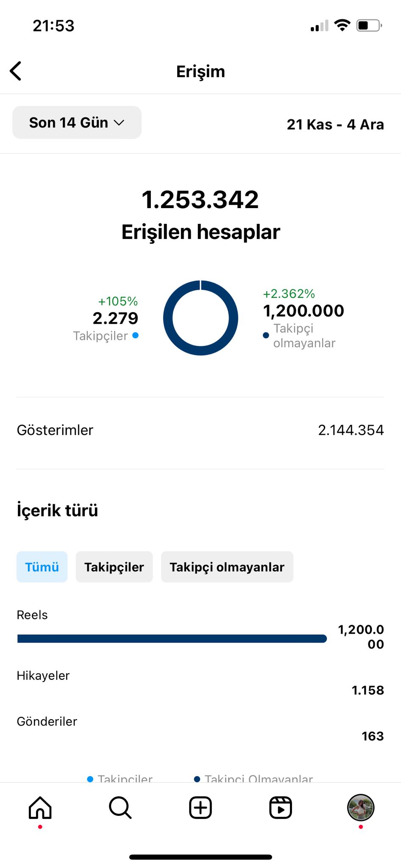Tap the Reels reach progress bar

pyautogui.click(x=172, y=639)
